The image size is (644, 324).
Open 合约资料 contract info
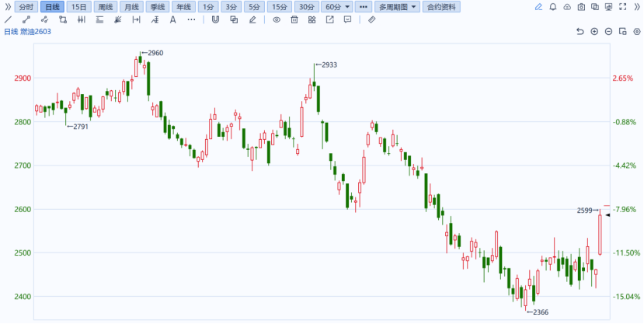[x=441, y=6]
